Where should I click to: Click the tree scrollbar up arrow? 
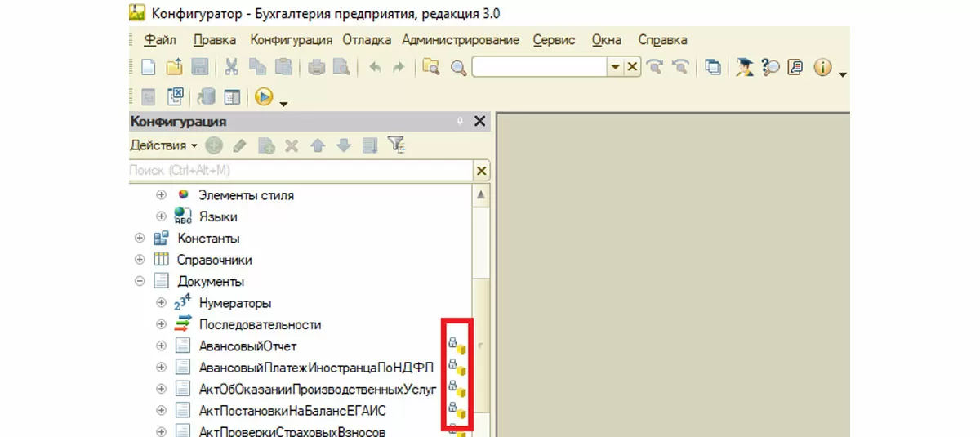coord(481,195)
